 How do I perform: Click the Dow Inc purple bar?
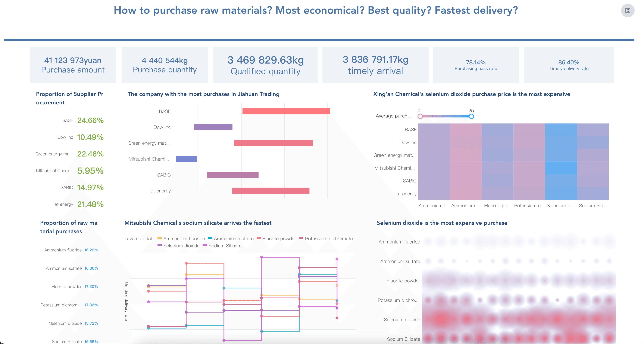coord(213,127)
